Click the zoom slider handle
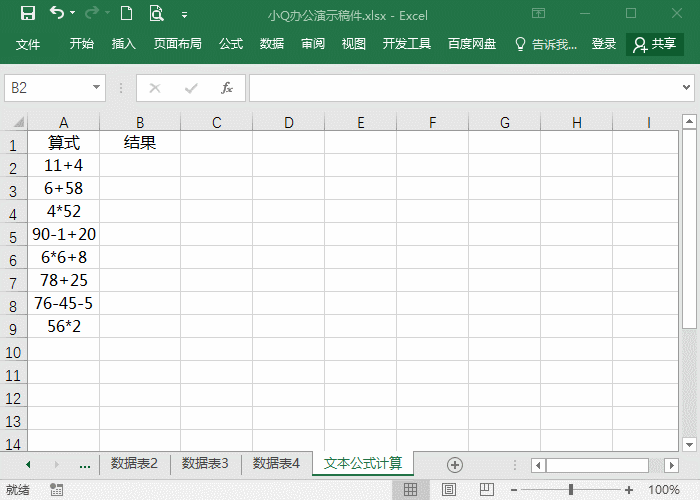Screen dimensions: 700x500 [x=571, y=490]
